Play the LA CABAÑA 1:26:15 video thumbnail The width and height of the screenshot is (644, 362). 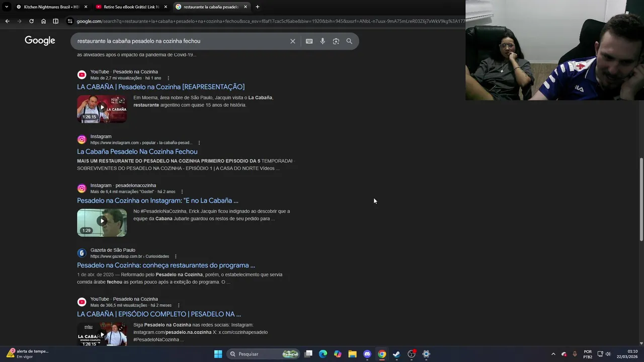point(102,109)
